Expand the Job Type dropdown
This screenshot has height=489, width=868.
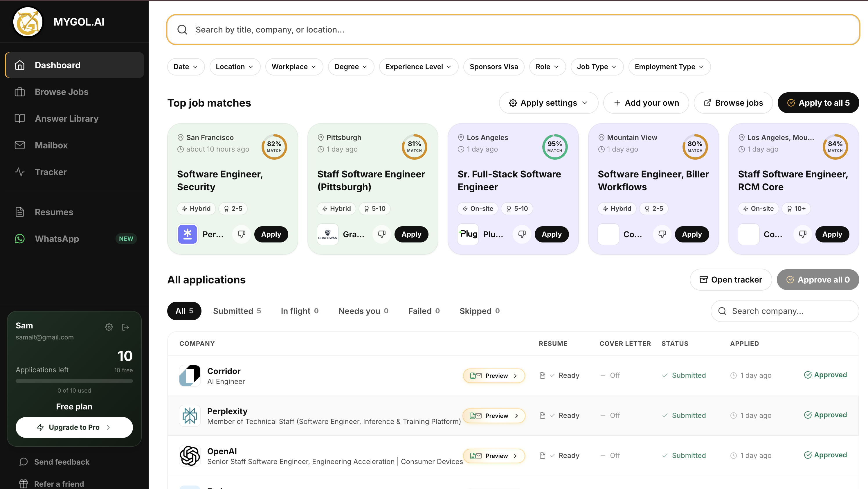coord(597,67)
